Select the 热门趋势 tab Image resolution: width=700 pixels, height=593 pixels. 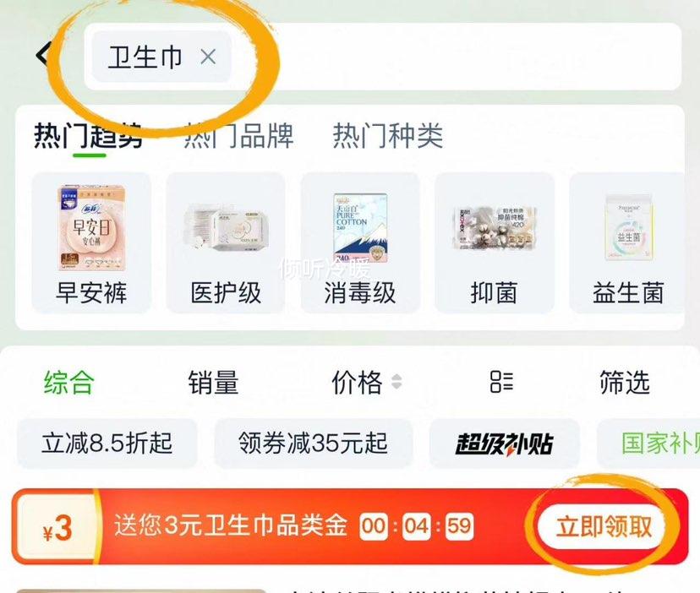[89, 136]
